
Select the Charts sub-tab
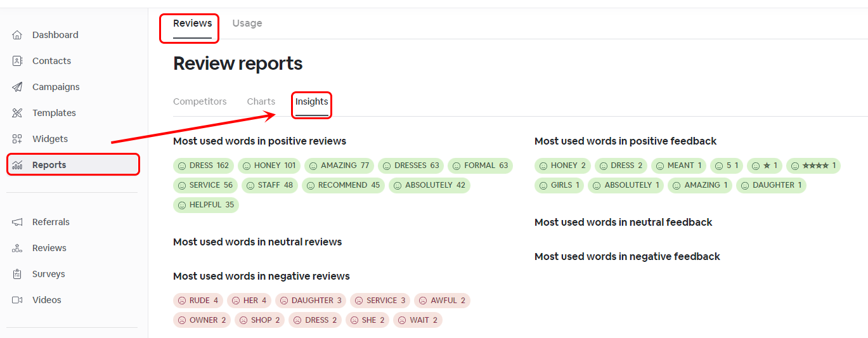point(261,101)
